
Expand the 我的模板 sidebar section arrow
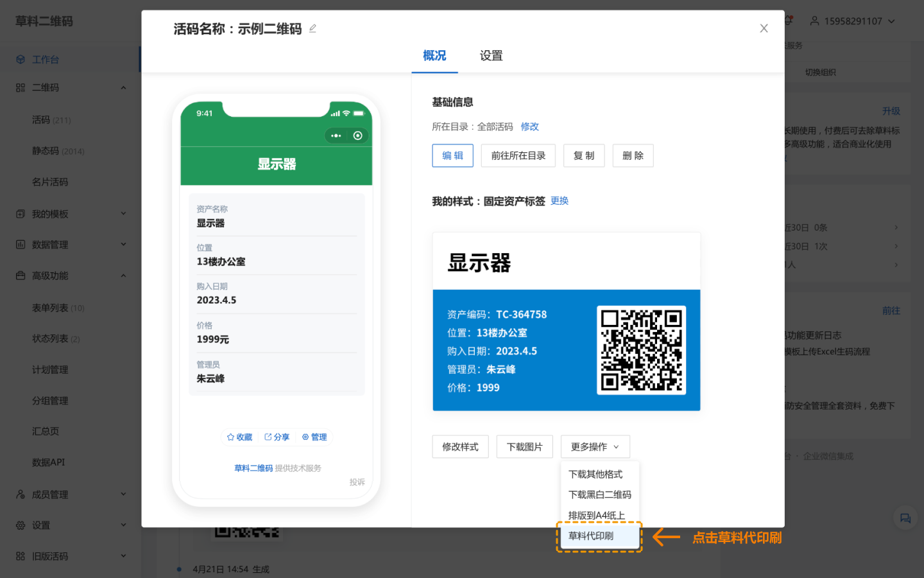pos(123,214)
